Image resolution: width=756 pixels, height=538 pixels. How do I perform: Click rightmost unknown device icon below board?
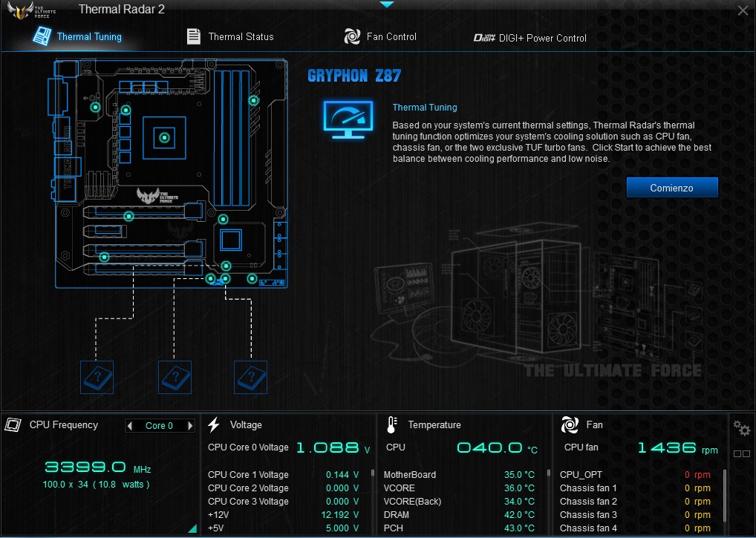pyautogui.click(x=250, y=377)
